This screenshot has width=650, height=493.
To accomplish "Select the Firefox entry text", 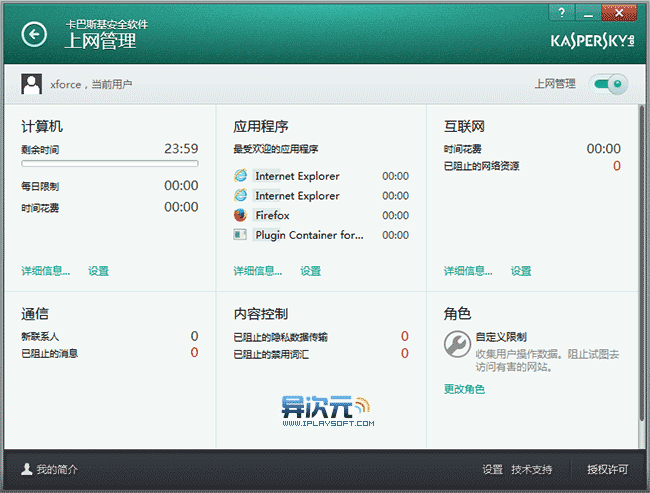I will (272, 215).
